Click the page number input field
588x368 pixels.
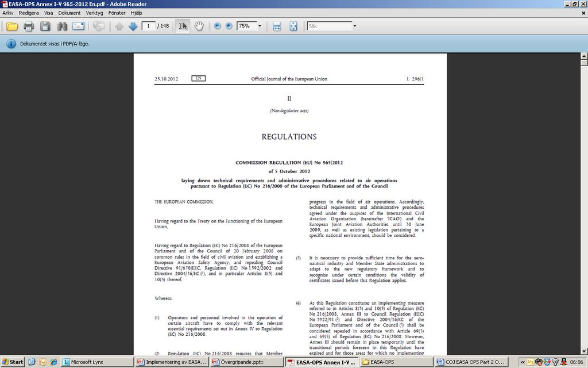(x=149, y=26)
